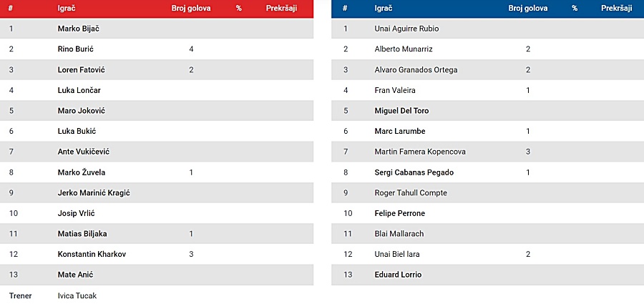Viewport: 644px width, 304px height.
Task: Click the blue table % column header
Action: [575, 8]
